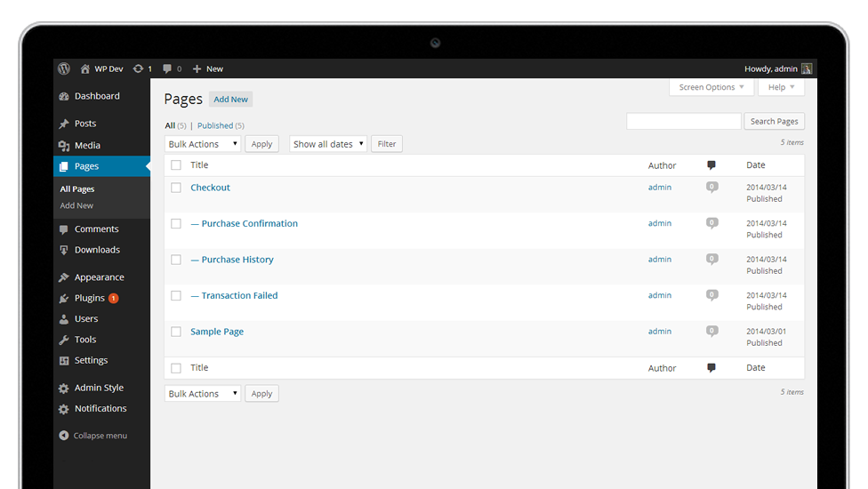Tick the checkbox for Checkout page
Image resolution: width=868 pixels, height=489 pixels.
tap(176, 188)
